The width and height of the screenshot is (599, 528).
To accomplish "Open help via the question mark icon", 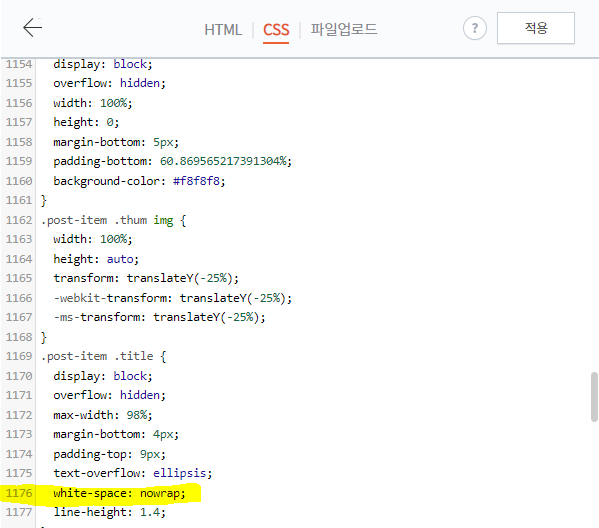I will [x=474, y=28].
